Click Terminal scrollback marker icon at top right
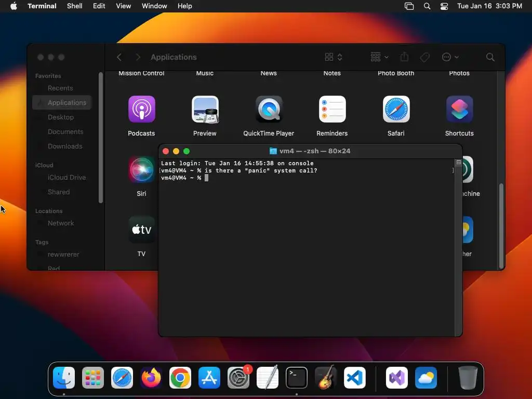 pos(459,163)
